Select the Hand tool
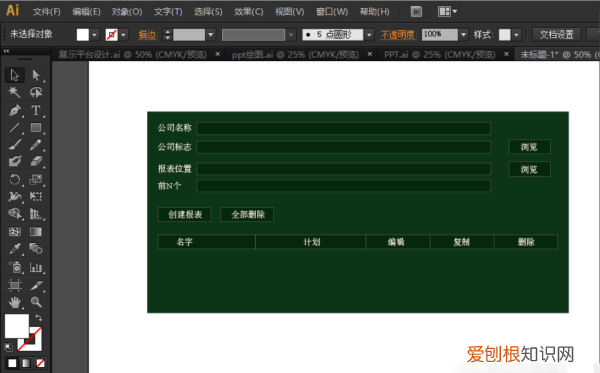Viewport: 600px width, 373px height. tap(15, 302)
